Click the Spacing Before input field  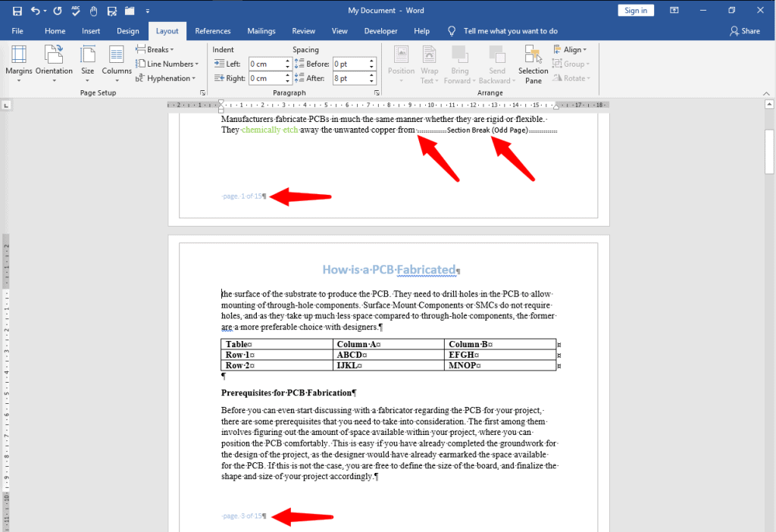350,64
